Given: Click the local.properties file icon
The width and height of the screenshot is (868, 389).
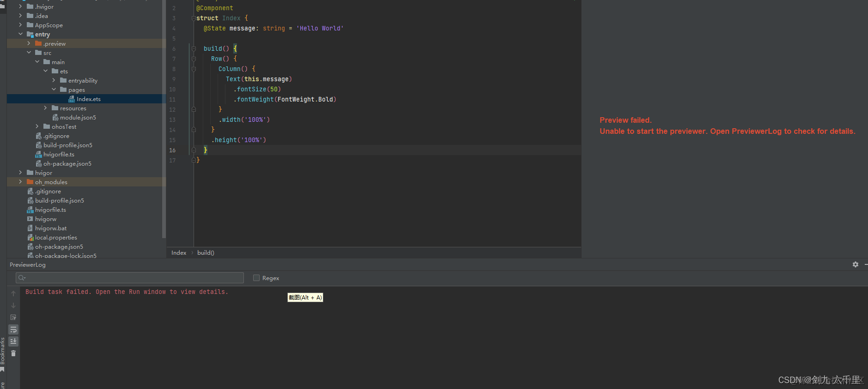Looking at the screenshot, I should 30,237.
